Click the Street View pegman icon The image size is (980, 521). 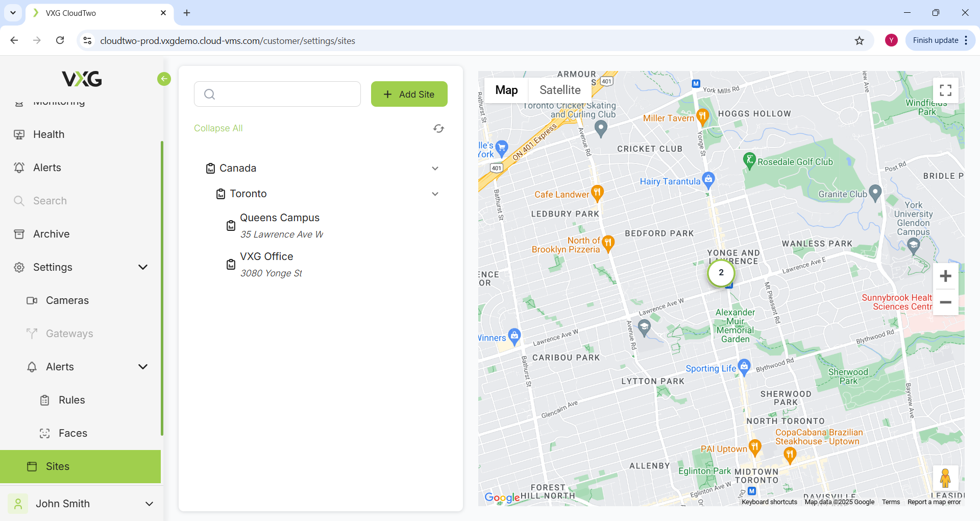[945, 479]
